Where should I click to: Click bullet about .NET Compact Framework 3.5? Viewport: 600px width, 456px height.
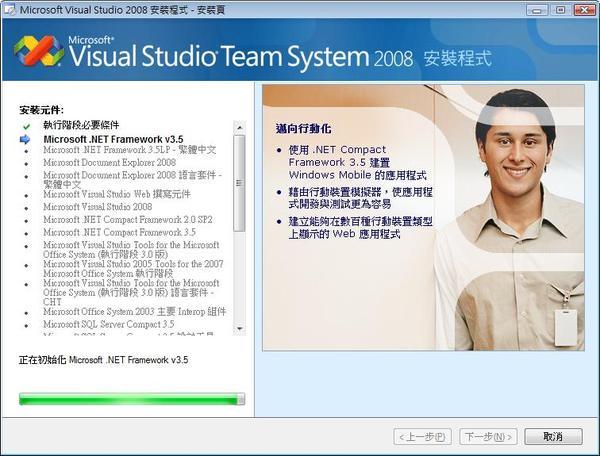357,163
